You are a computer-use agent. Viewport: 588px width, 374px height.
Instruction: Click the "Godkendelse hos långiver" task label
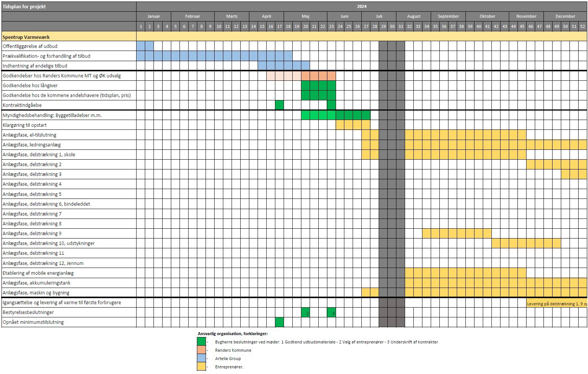point(30,85)
